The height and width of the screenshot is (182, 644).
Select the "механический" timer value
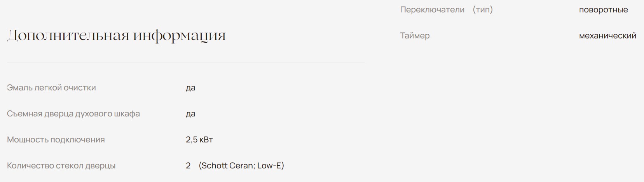(607, 36)
